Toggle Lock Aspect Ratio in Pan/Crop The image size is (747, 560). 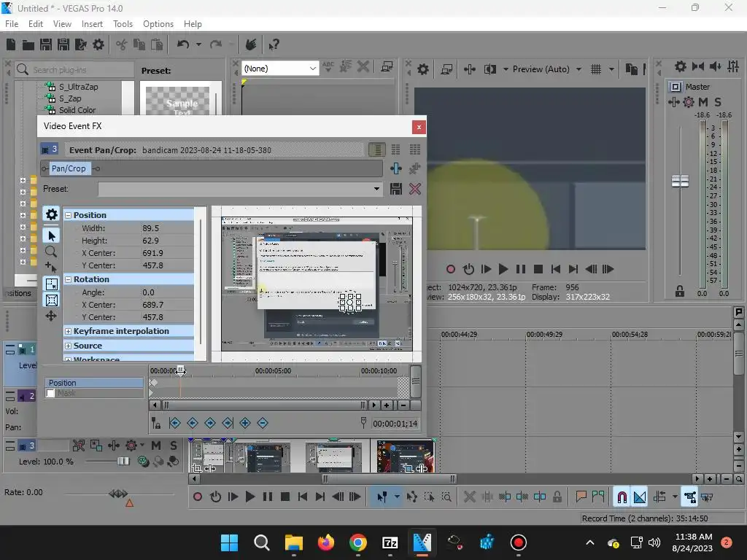[x=52, y=284]
